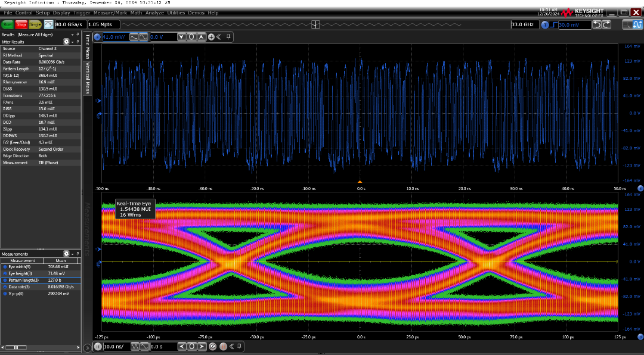Image resolution: width=644 pixels, height=355 pixels.
Task: Click the Autoscale waveform icon
Action: coord(48,24)
